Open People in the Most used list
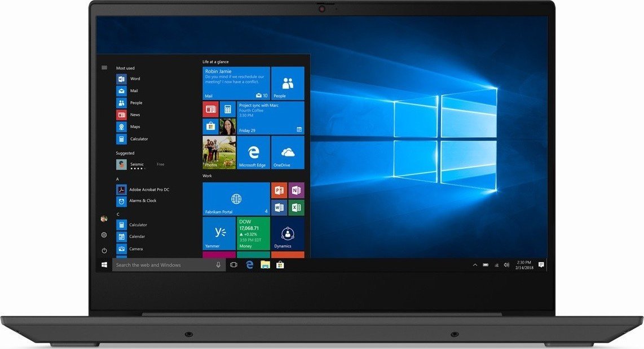This screenshot has height=349, width=644. [x=129, y=103]
